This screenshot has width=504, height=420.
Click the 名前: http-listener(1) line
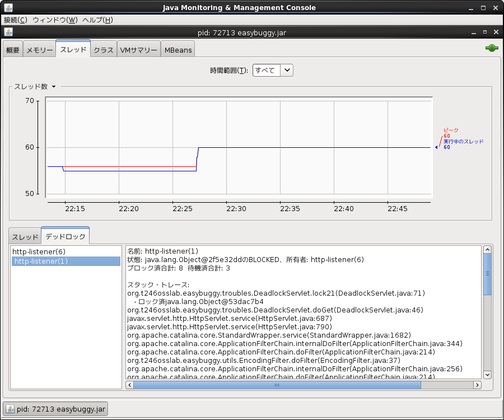tap(162, 251)
